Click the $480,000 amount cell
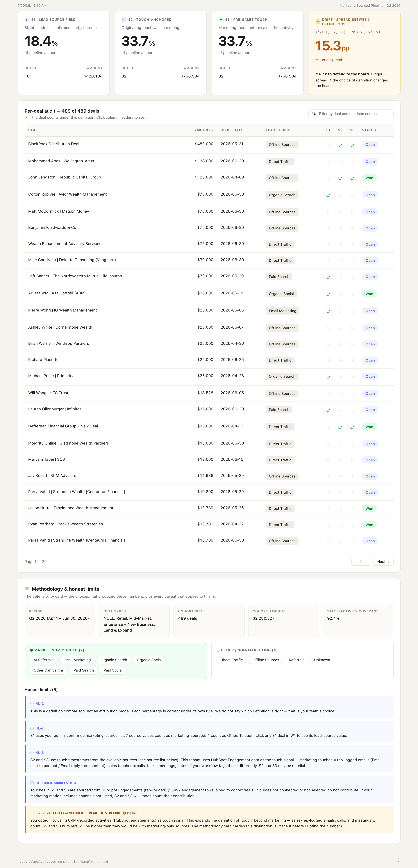418x868 pixels. click(x=204, y=144)
